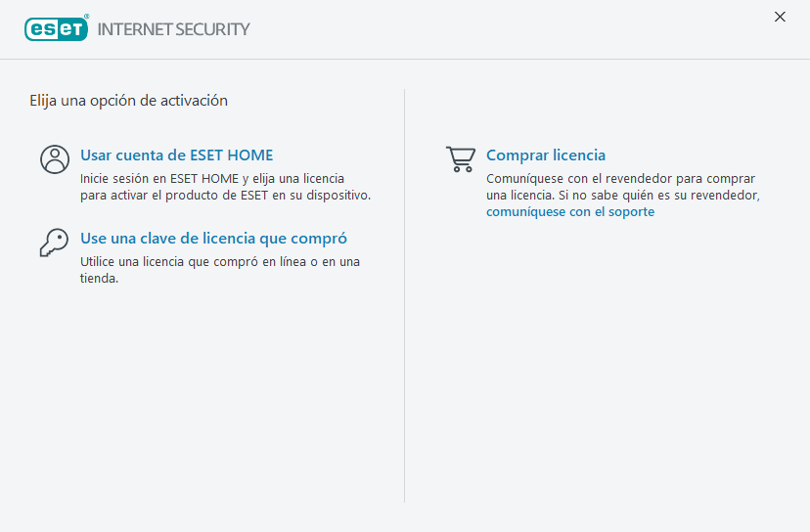
Task: Click the user account icon
Action: point(55,158)
